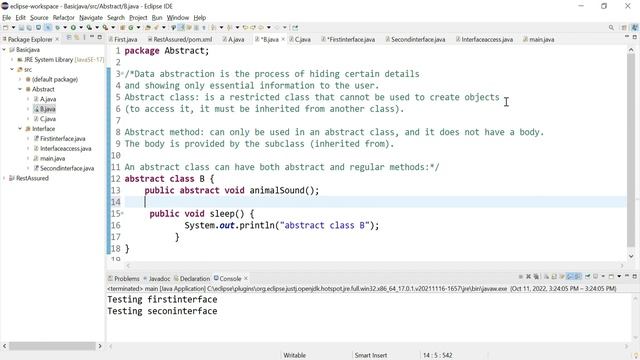Image resolution: width=640 pixels, height=360 pixels.
Task: Switch to the Javadoc tab
Action: tap(157, 278)
